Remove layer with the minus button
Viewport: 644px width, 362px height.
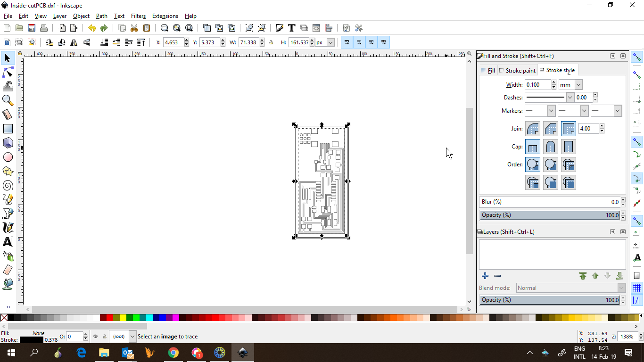tap(497, 276)
